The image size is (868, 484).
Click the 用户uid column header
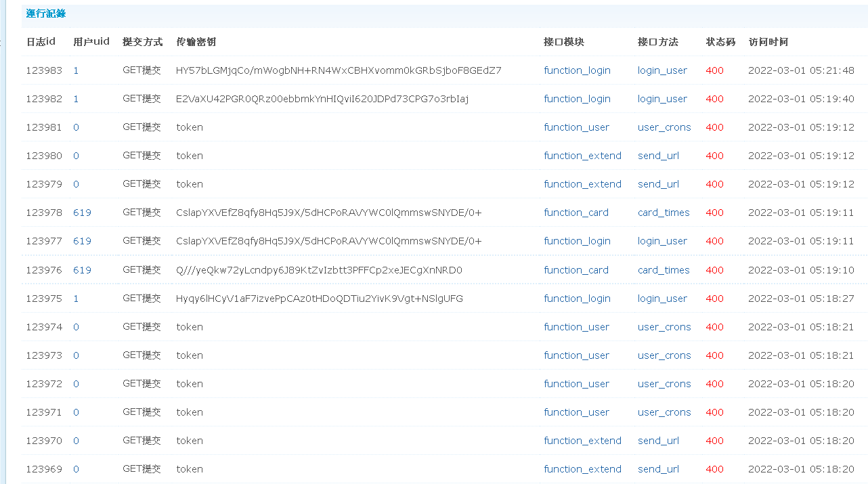[91, 42]
